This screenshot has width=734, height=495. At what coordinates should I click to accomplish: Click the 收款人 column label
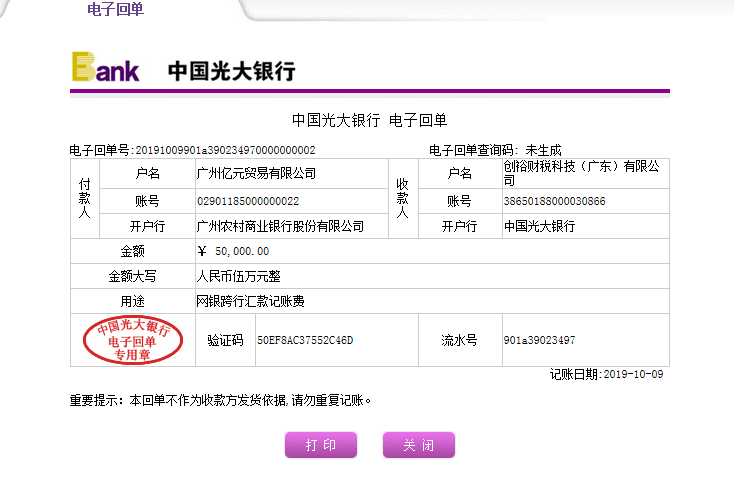(x=403, y=199)
